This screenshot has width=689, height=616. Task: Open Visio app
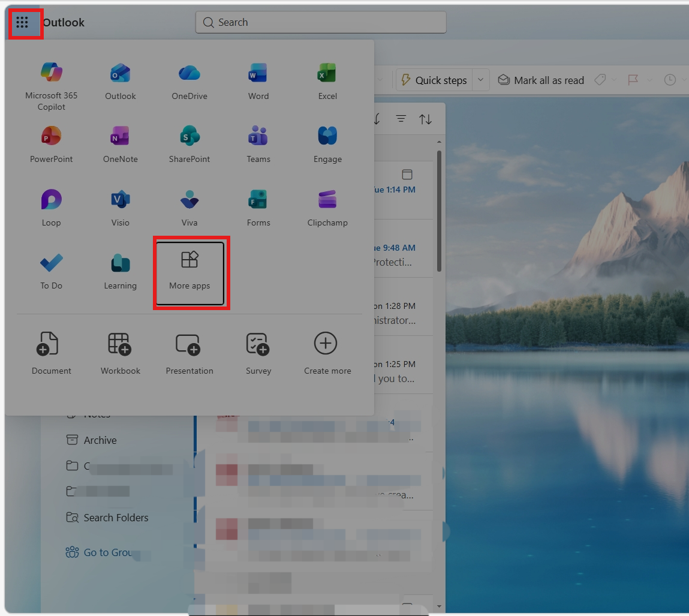(121, 208)
